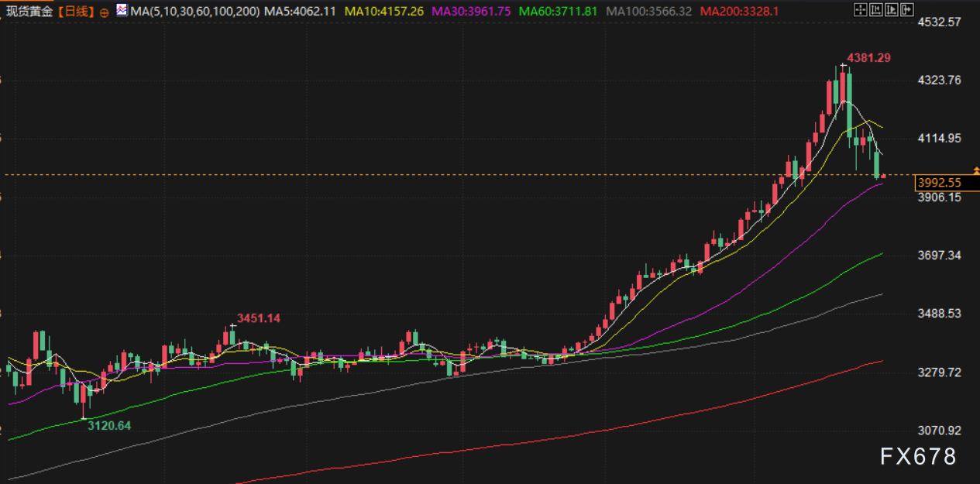Click the jump to latest candle icon

[x=907, y=9]
